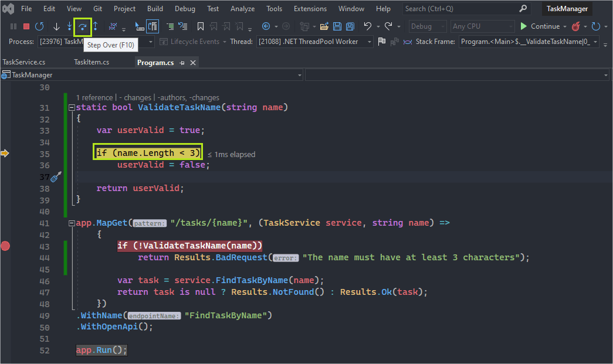Step Out of the current method
Image resolution: width=613 pixels, height=364 pixels.
point(96,26)
